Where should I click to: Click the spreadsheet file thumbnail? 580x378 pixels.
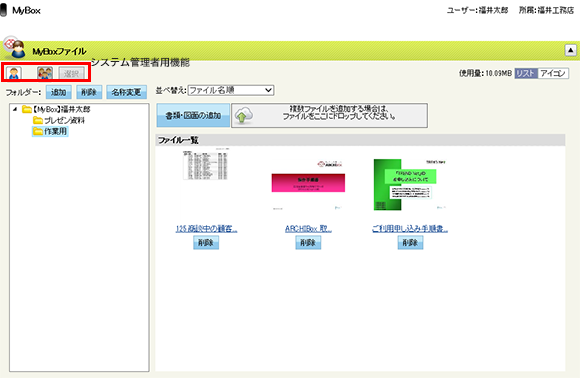tap(206, 165)
